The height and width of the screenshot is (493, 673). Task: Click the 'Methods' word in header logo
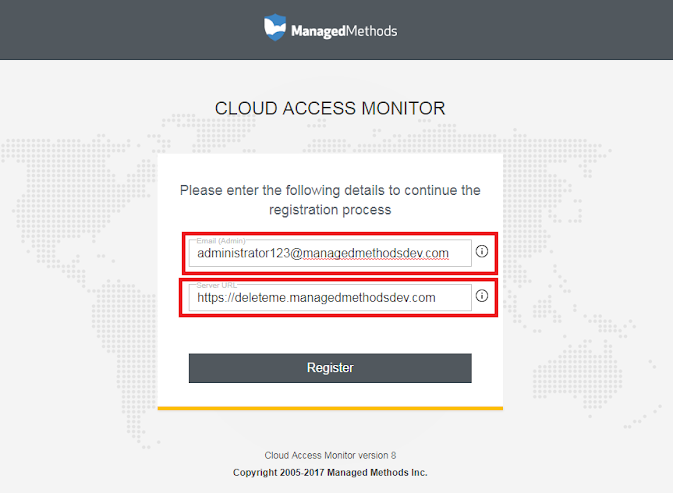tap(371, 31)
